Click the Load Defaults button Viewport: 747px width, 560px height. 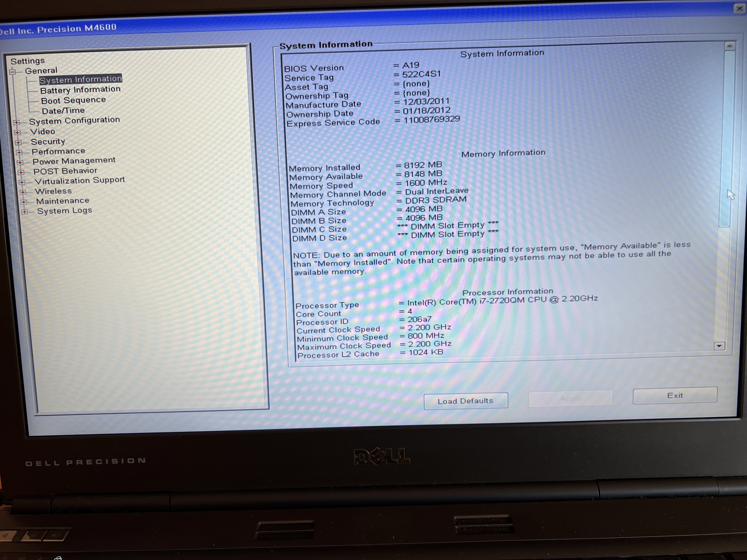(x=465, y=401)
